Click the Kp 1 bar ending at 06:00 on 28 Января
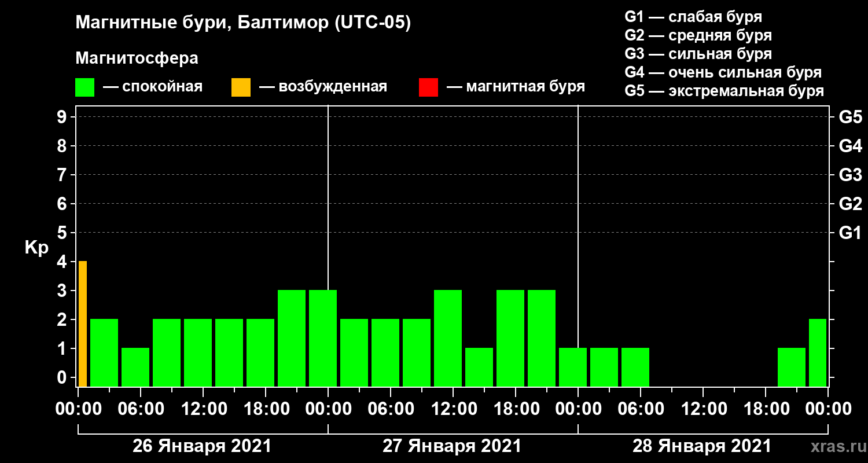 [x=635, y=367]
